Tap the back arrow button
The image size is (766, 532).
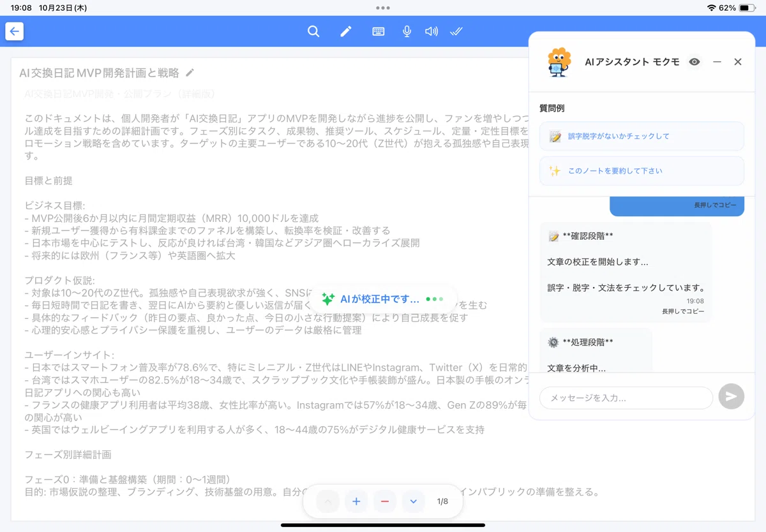pos(15,31)
